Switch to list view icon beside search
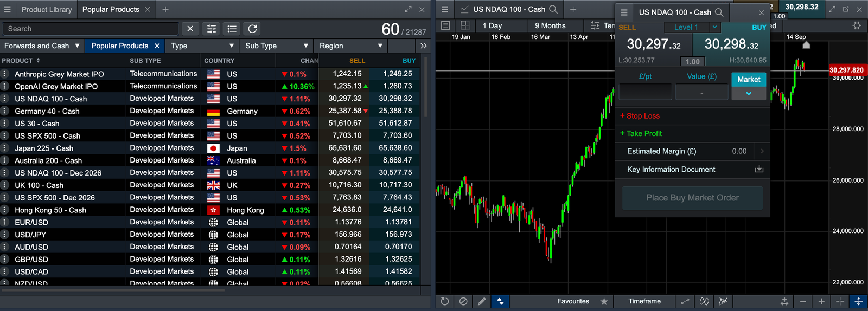The height and width of the screenshot is (311, 868). click(x=232, y=29)
